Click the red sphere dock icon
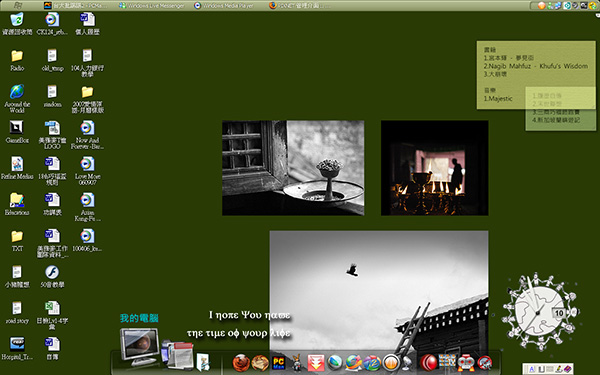This screenshot has height=375, width=600. (x=429, y=362)
